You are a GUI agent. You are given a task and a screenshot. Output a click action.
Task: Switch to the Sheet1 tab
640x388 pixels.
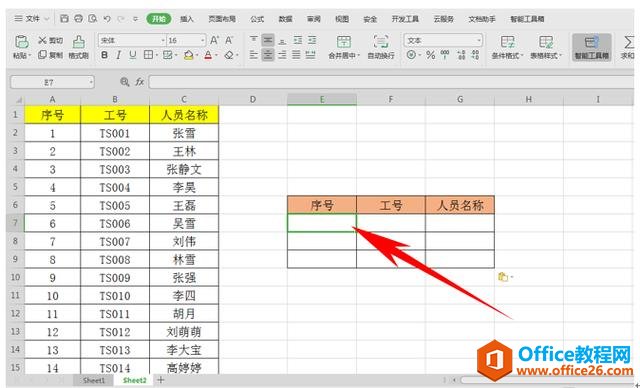[93, 380]
